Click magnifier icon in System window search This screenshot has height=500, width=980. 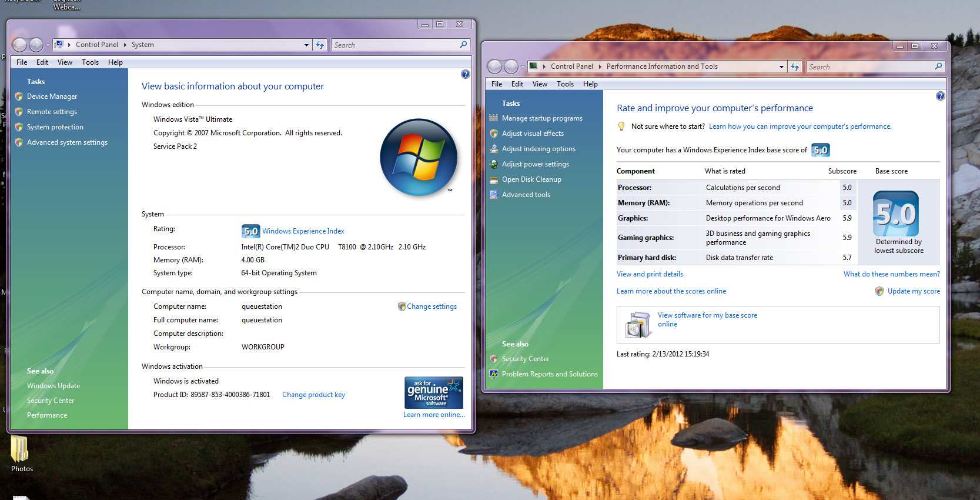463,45
